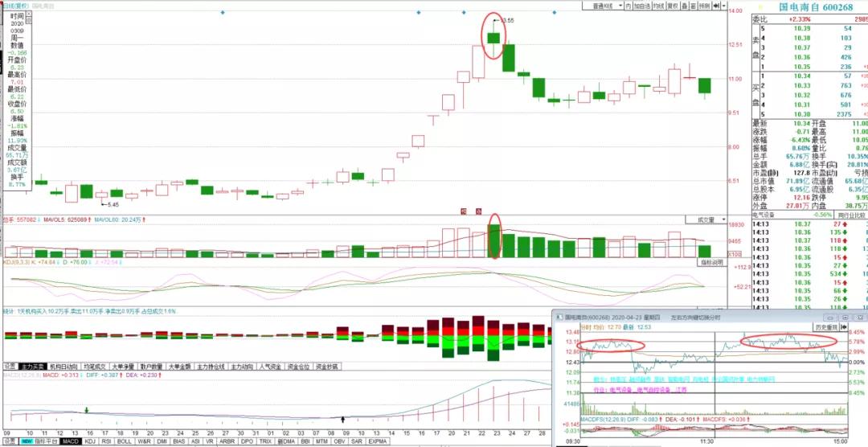868x447 pixels.
Task: Switch to the BBI indicator
Action: point(305,441)
